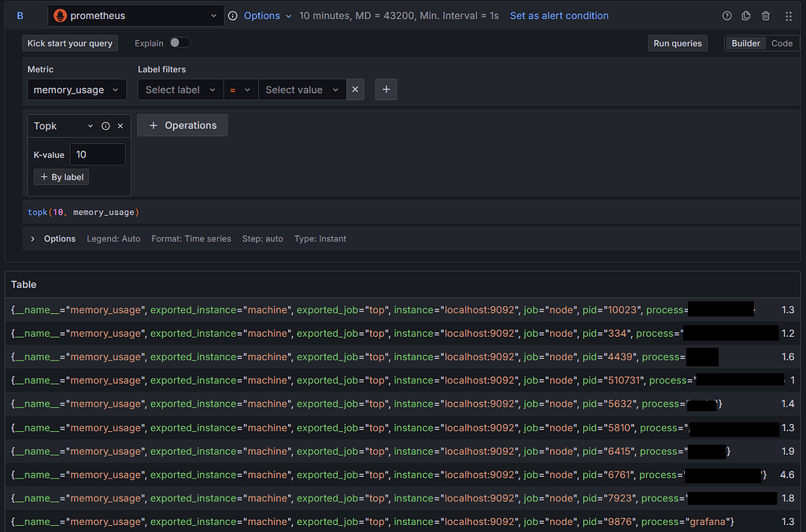This screenshot has height=532, width=806.
Task: Add another label filter with the plus icon
Action: [x=386, y=90]
